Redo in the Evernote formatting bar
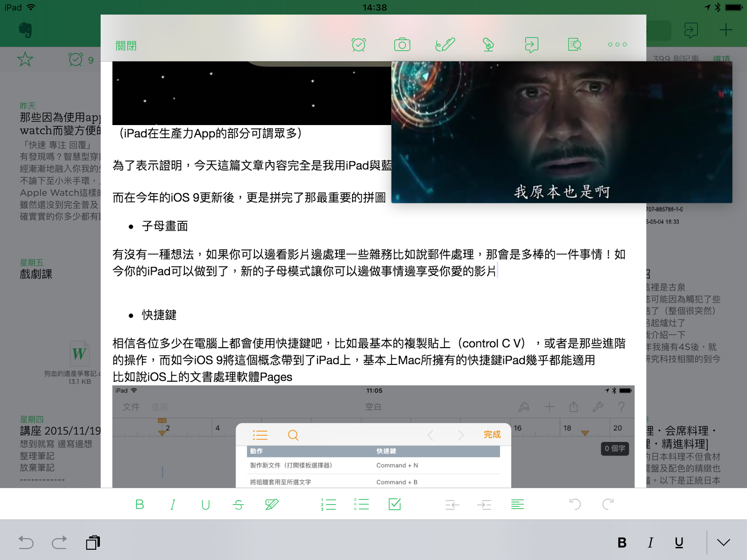 click(608, 504)
